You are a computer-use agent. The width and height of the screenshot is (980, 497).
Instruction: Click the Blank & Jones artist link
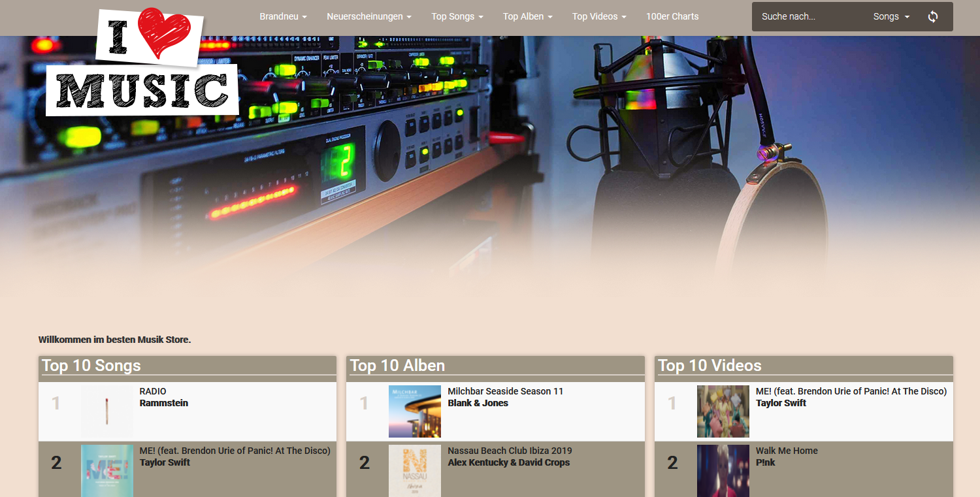point(477,403)
